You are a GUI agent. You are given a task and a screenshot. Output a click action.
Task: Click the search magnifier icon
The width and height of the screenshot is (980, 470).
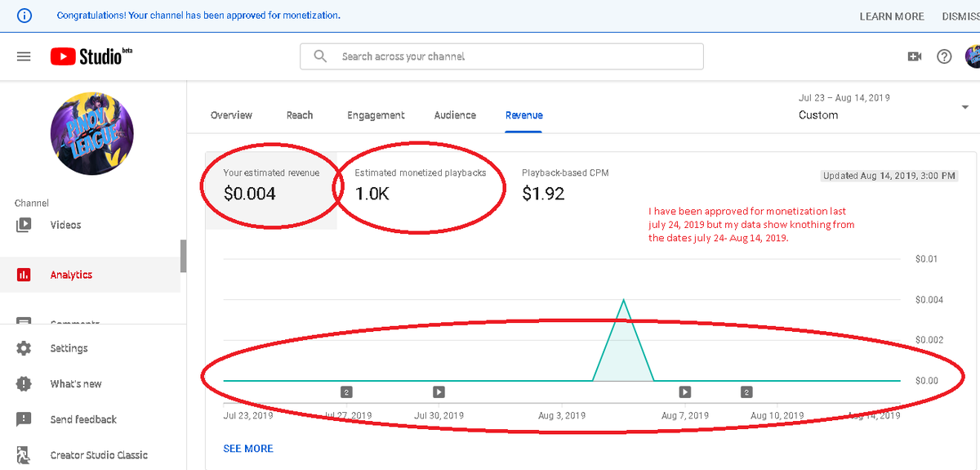click(x=321, y=56)
